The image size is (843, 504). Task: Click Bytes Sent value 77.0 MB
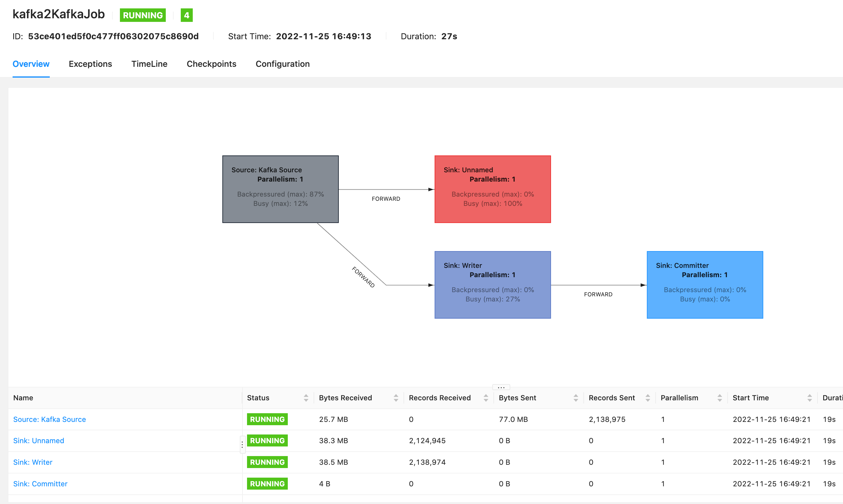513,419
